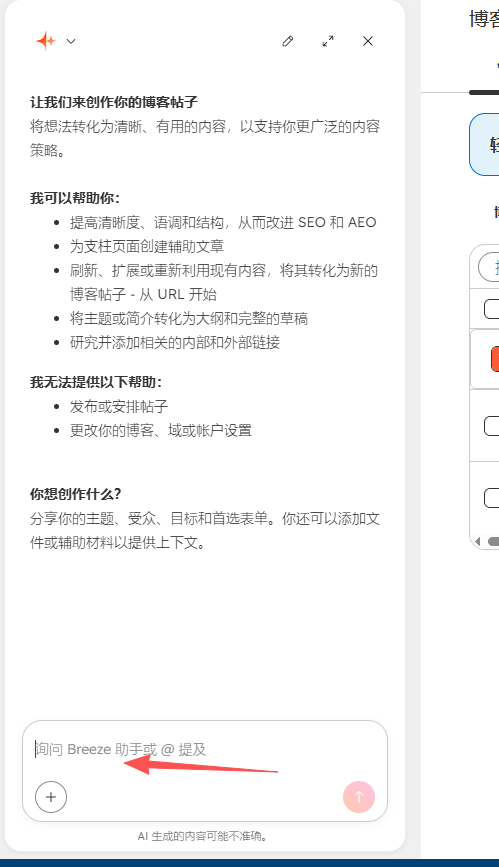Expand the assistant panel to full size
This screenshot has height=867, width=499.
(x=328, y=41)
